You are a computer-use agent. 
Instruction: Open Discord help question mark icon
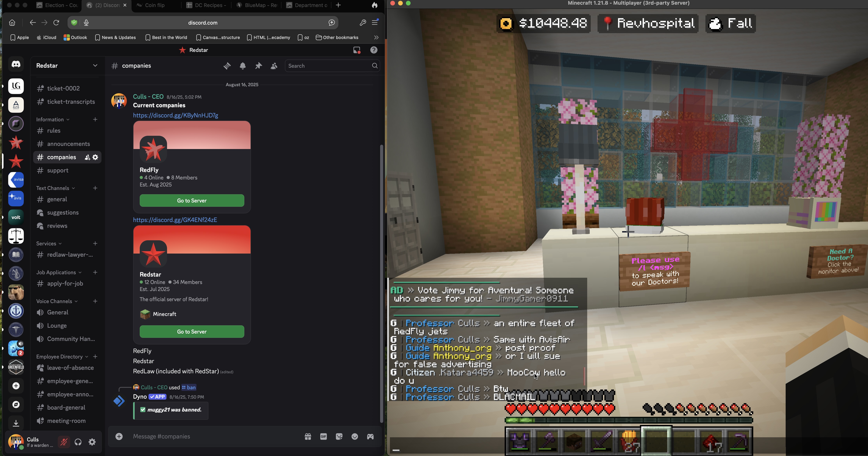tap(374, 50)
